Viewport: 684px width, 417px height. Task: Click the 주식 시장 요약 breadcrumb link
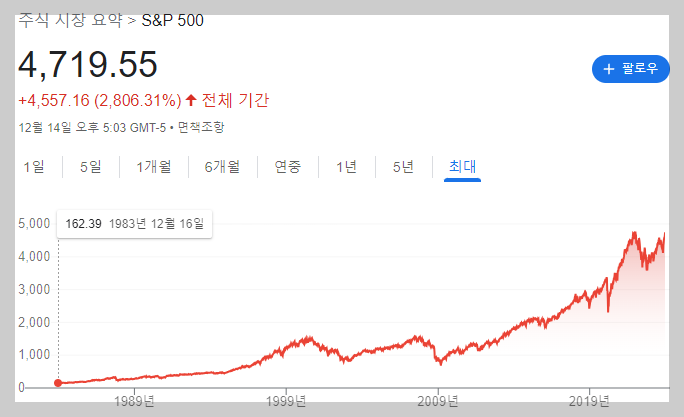[x=70, y=21]
